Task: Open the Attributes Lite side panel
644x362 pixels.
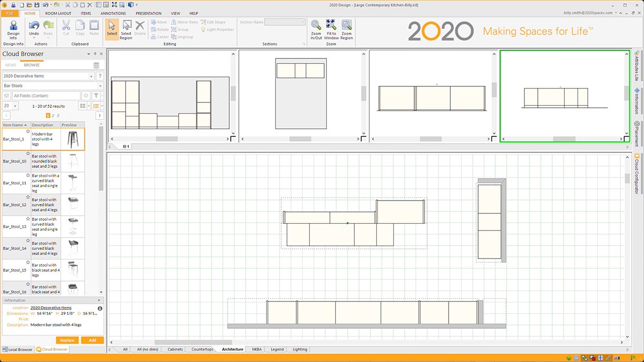Action: click(x=637, y=65)
